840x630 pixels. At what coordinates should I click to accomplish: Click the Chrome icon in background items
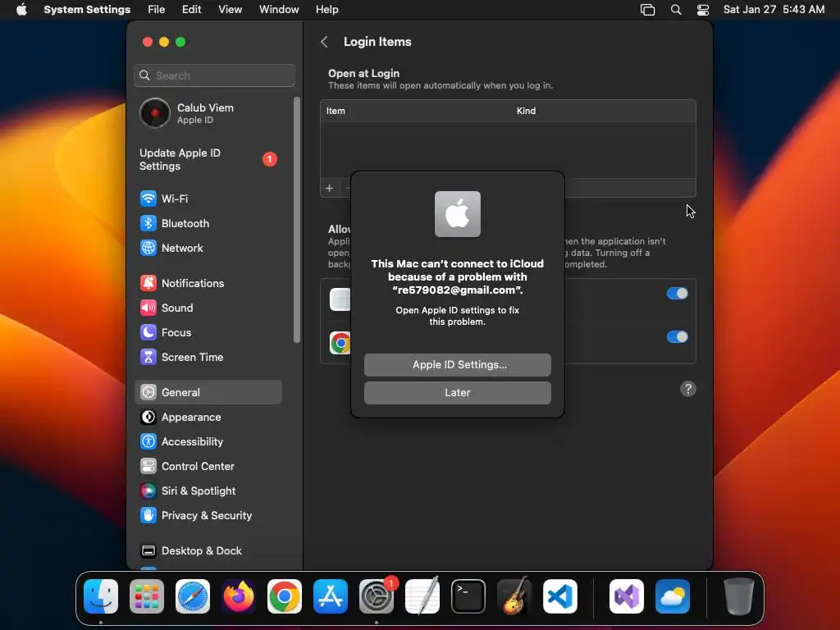tap(340, 343)
